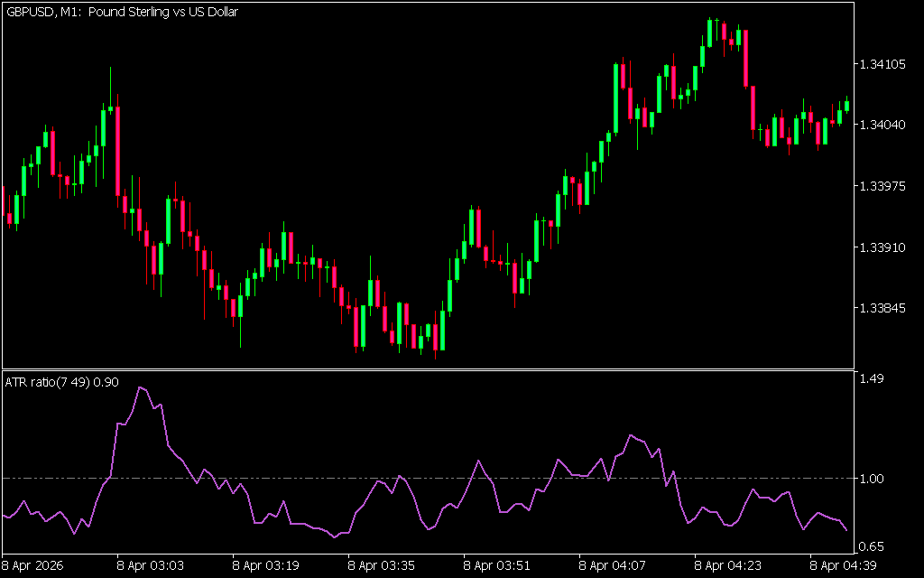924x578 pixels.
Task: Select the 8 Apr 03:19 time label
Action: click(x=266, y=566)
